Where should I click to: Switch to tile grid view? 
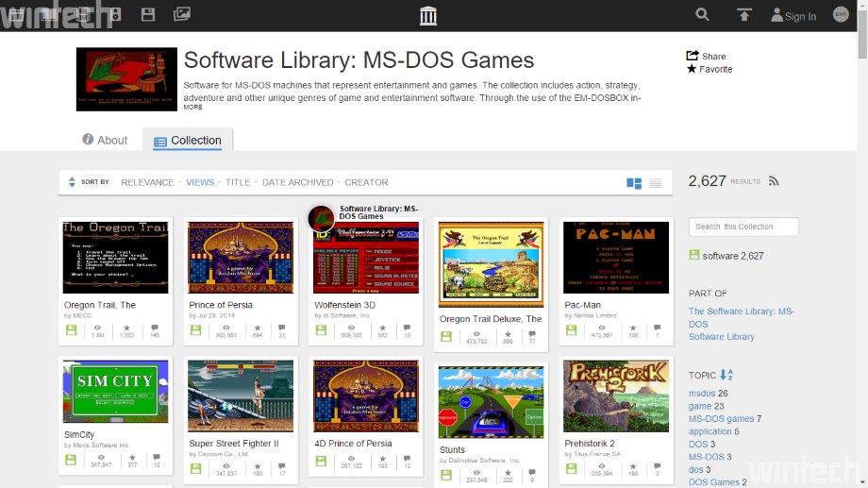pos(634,183)
